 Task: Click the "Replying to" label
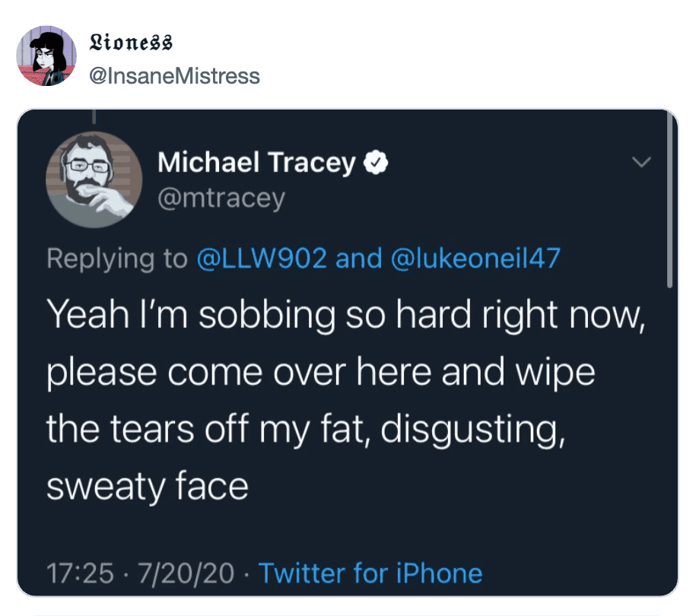[116, 259]
